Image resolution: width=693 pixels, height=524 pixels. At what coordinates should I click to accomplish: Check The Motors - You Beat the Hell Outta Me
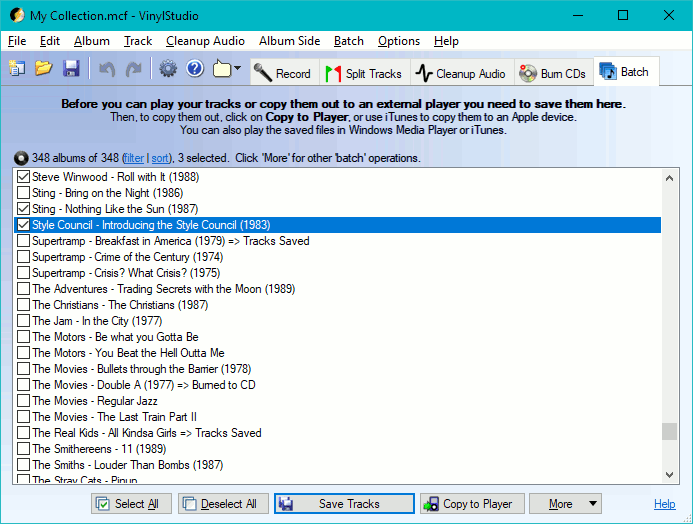[x=23, y=353]
